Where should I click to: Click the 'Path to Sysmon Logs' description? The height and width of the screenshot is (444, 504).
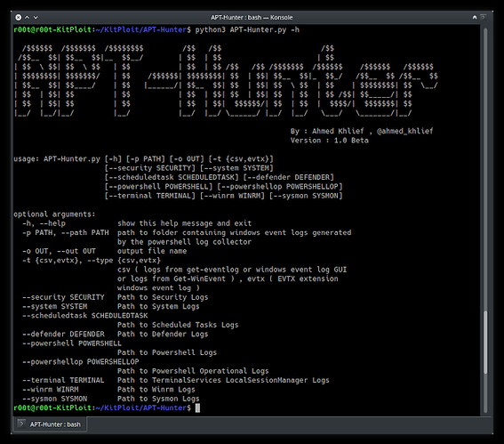point(158,399)
